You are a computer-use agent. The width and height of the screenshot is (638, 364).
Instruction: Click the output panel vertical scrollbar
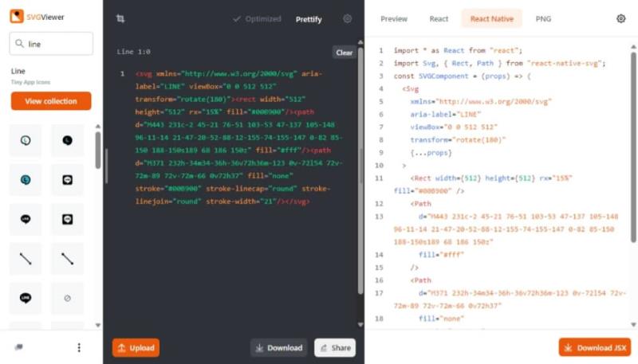click(x=633, y=147)
